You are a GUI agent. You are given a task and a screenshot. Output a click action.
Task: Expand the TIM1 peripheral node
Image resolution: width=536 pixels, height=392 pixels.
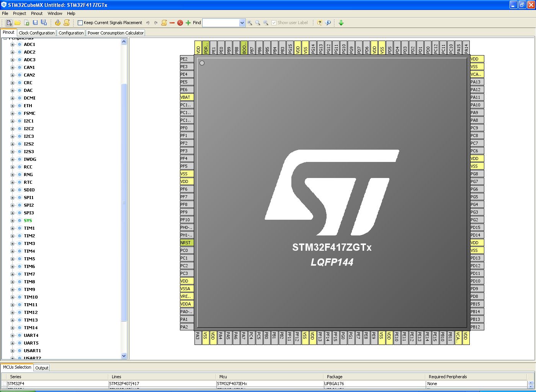point(12,228)
